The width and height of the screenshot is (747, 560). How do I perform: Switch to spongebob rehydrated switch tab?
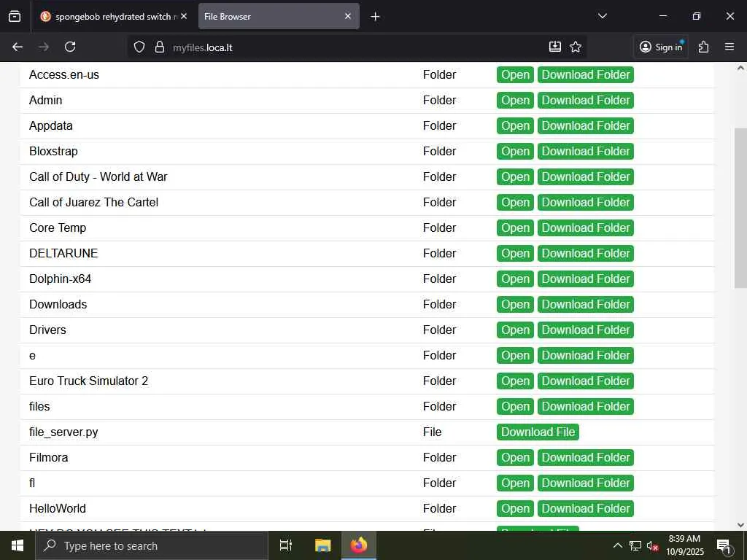(x=113, y=17)
